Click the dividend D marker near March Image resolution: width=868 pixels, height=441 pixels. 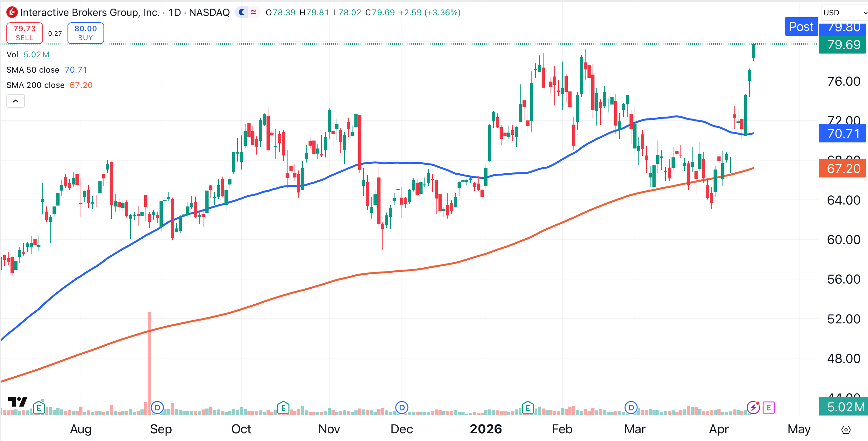(x=631, y=408)
